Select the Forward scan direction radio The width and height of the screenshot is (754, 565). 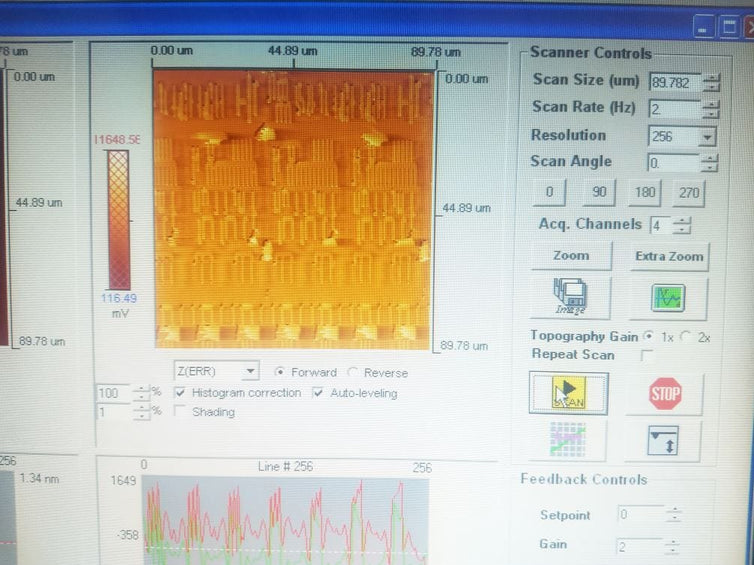coord(279,372)
